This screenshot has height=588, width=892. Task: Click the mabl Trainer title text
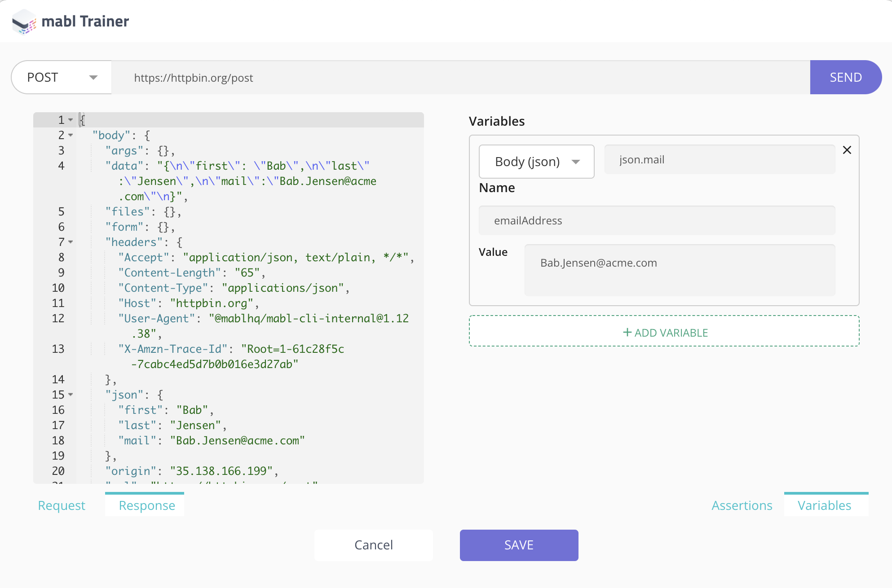point(85,21)
